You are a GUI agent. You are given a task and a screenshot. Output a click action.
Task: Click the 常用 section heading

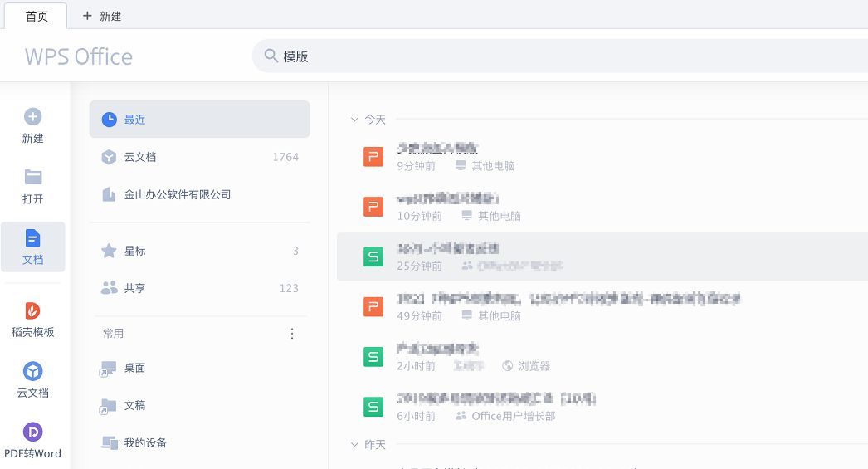pos(113,334)
